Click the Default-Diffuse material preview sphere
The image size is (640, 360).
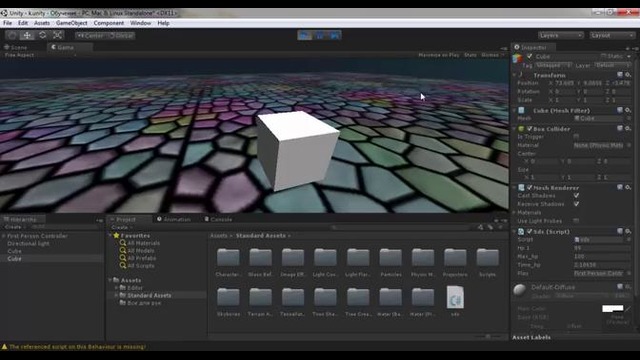pyautogui.click(x=520, y=290)
